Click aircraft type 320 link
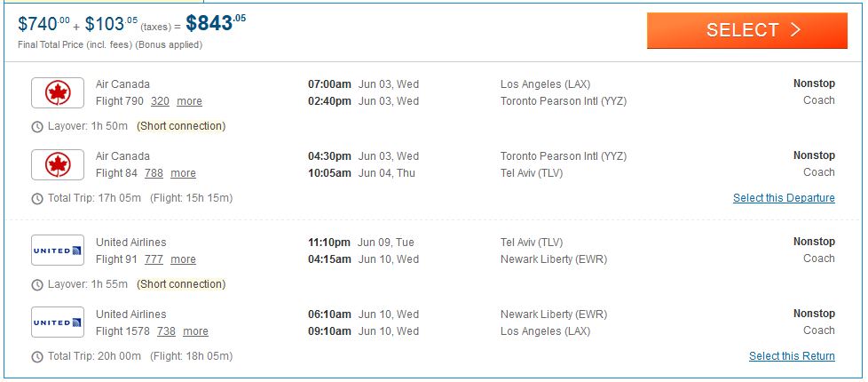Screen dimensions: 868x382 tap(160, 101)
